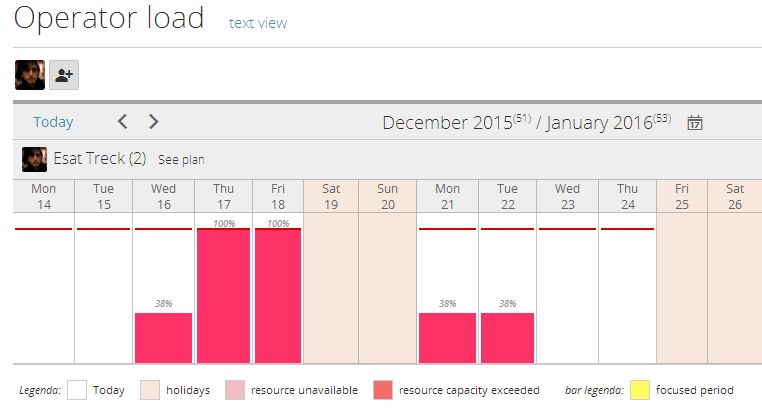Click the Mon 14 day column header
This screenshot has height=414, width=762.
click(44, 196)
